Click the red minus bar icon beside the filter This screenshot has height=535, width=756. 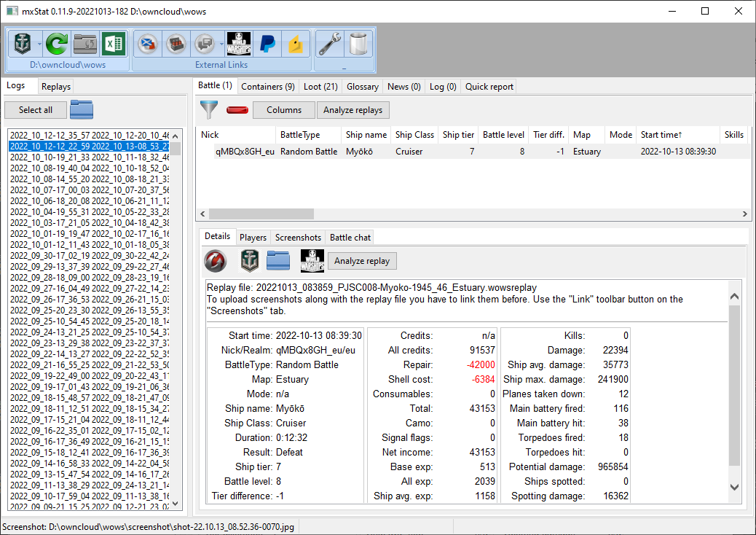coord(237,110)
